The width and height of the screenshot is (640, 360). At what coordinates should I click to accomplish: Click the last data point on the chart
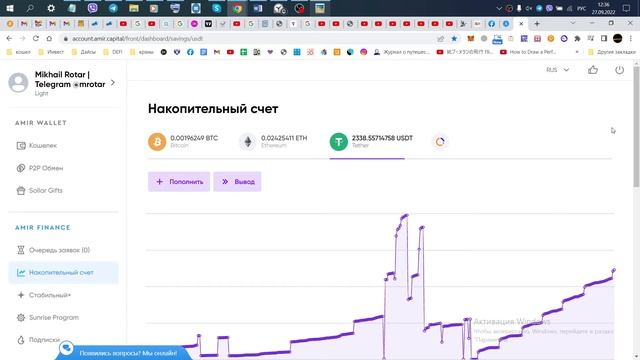613,271
